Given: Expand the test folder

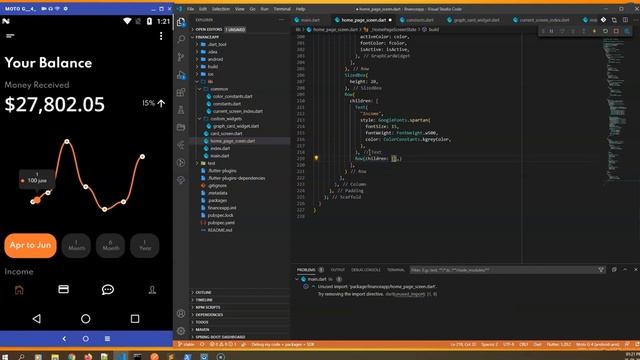Looking at the screenshot, I should tap(211, 163).
